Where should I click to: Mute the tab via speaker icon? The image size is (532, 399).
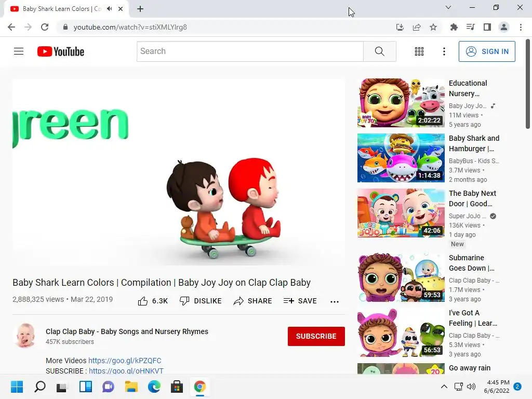point(109,9)
